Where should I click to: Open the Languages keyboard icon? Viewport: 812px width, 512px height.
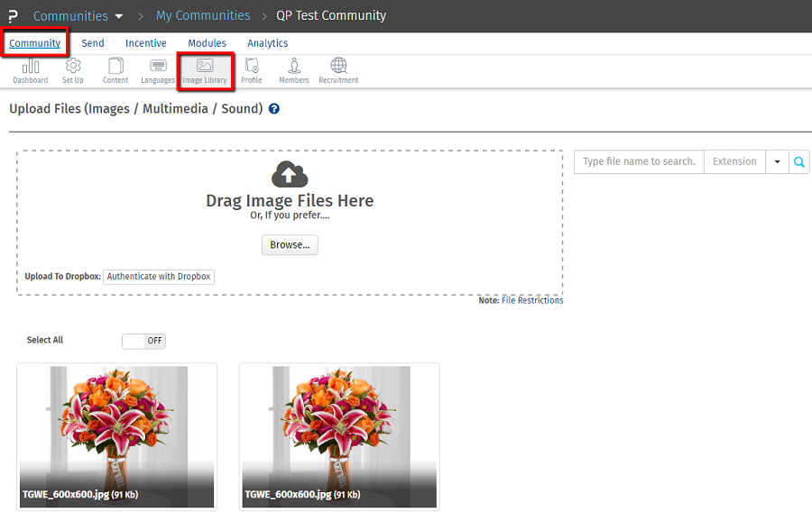[x=158, y=71]
